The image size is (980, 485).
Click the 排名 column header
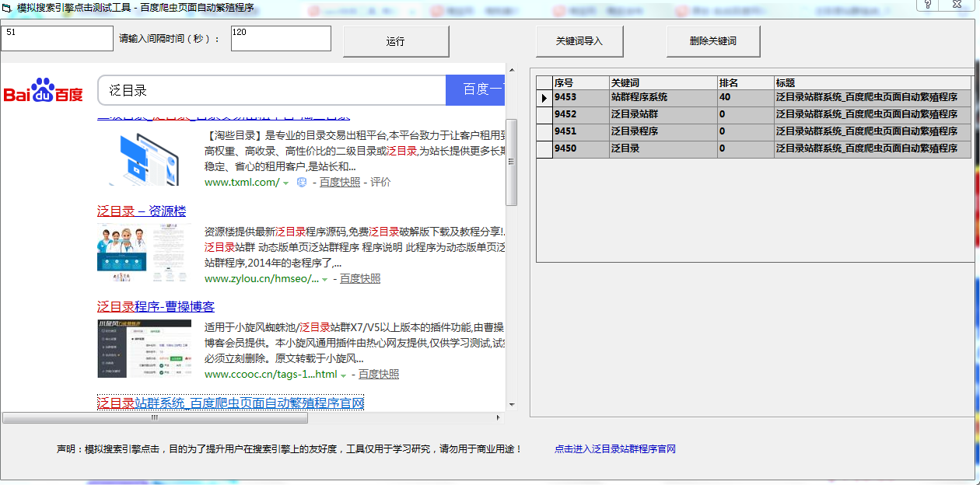[x=745, y=82]
